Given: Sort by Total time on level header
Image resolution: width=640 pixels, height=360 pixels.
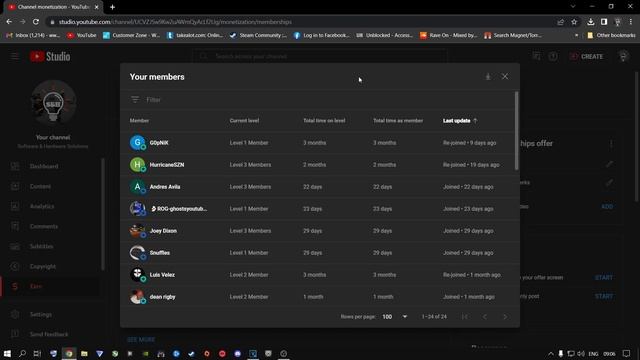Looking at the screenshot, I should point(324,121).
